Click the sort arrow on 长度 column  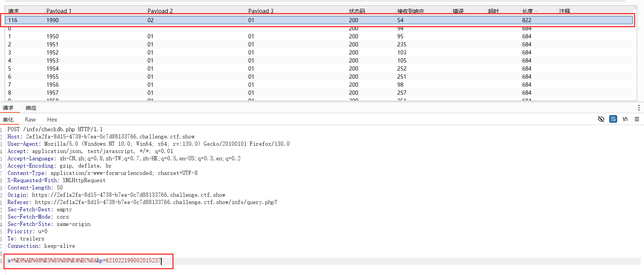pyautogui.click(x=536, y=11)
